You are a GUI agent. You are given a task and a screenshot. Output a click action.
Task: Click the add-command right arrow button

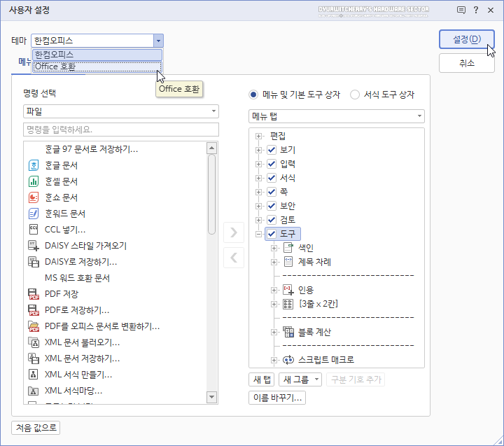pos(234,232)
